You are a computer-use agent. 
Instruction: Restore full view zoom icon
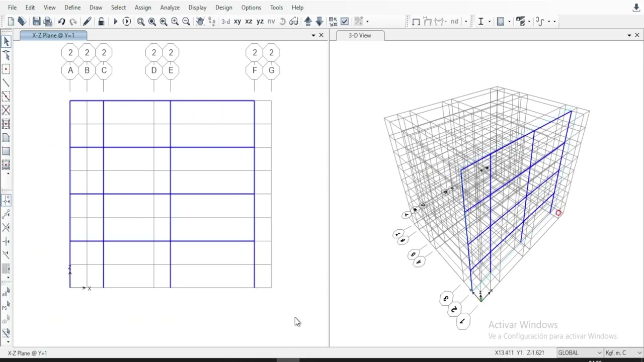[x=152, y=21]
